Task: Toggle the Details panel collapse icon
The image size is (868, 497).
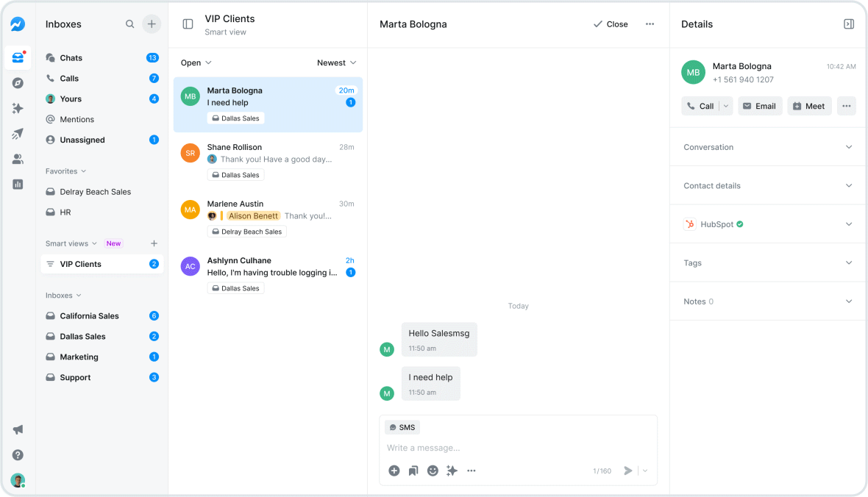Action: 849,24
